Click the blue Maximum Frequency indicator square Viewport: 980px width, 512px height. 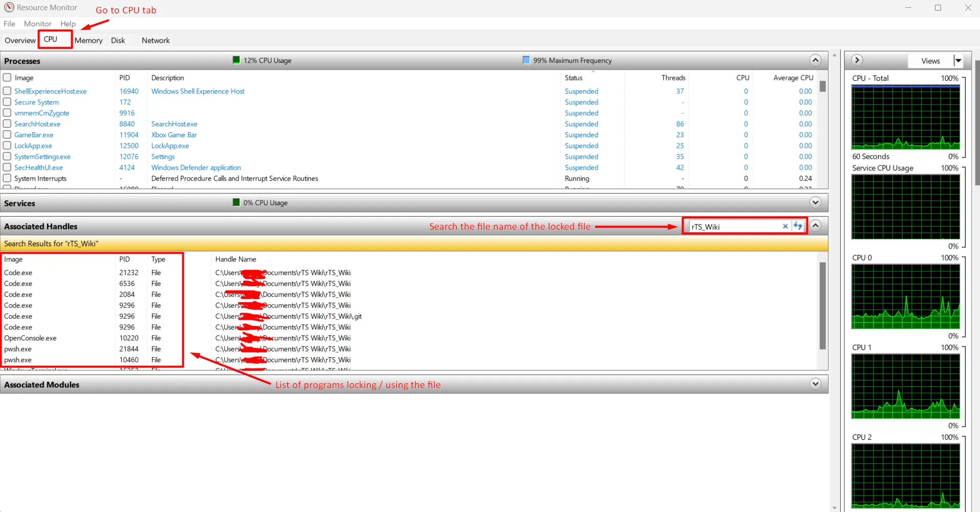click(526, 60)
